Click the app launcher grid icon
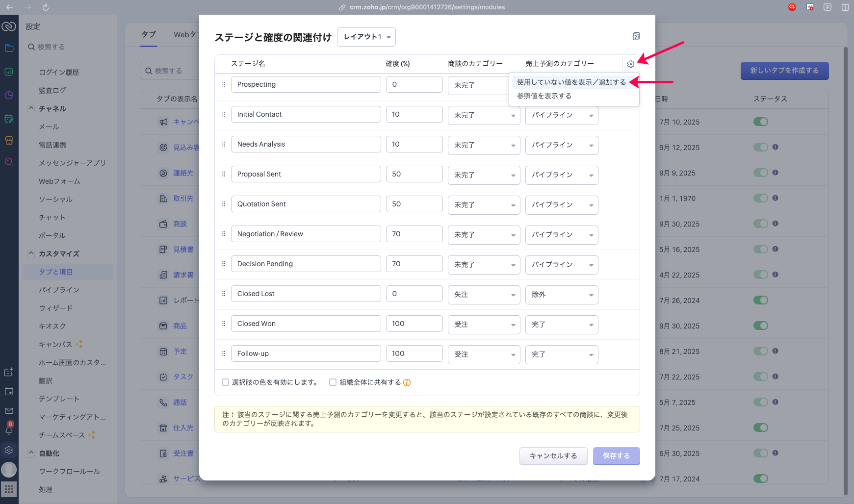 coord(9,489)
